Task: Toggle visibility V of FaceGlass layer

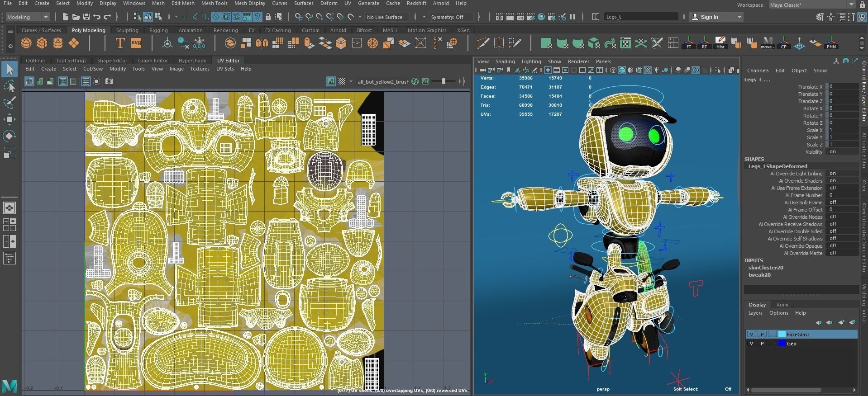Action: click(x=751, y=335)
